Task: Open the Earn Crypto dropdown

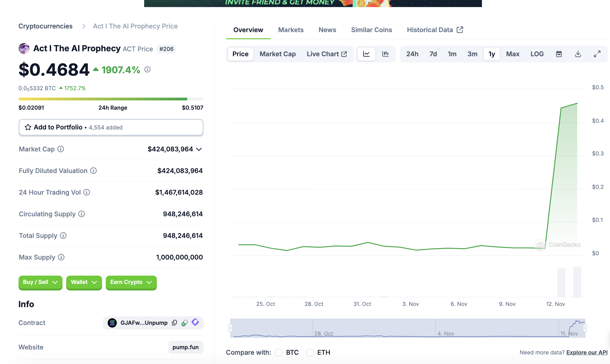Action: tap(131, 282)
